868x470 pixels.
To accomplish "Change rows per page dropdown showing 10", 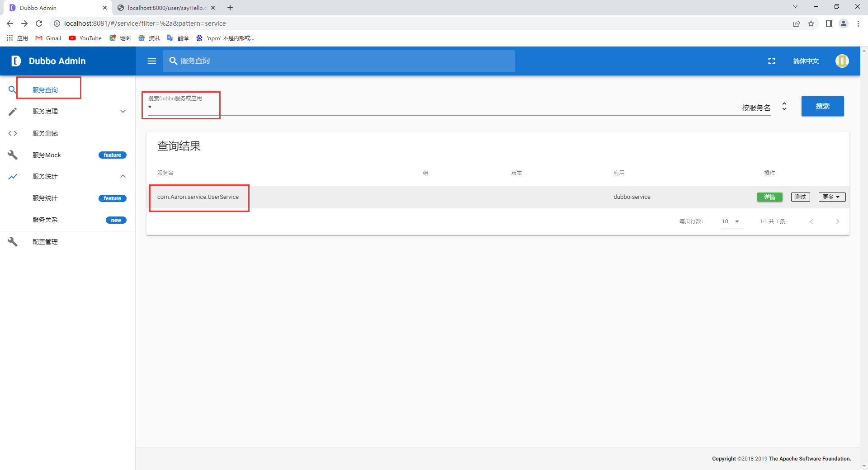I will [732, 221].
